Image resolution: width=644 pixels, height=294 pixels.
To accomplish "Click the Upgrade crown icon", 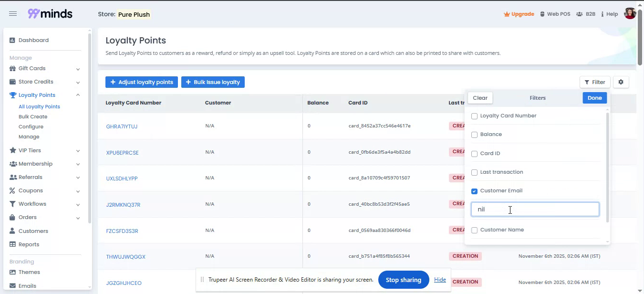I will 507,14.
